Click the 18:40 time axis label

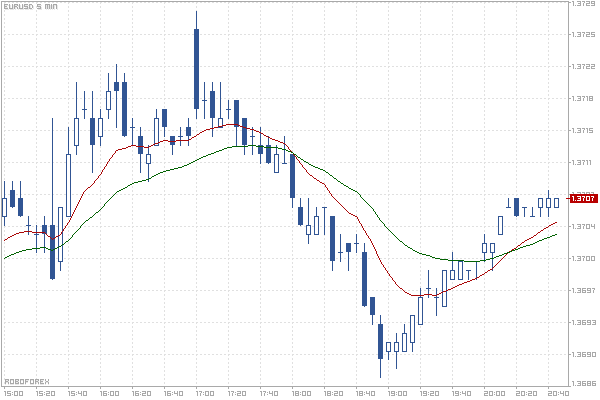coord(365,393)
